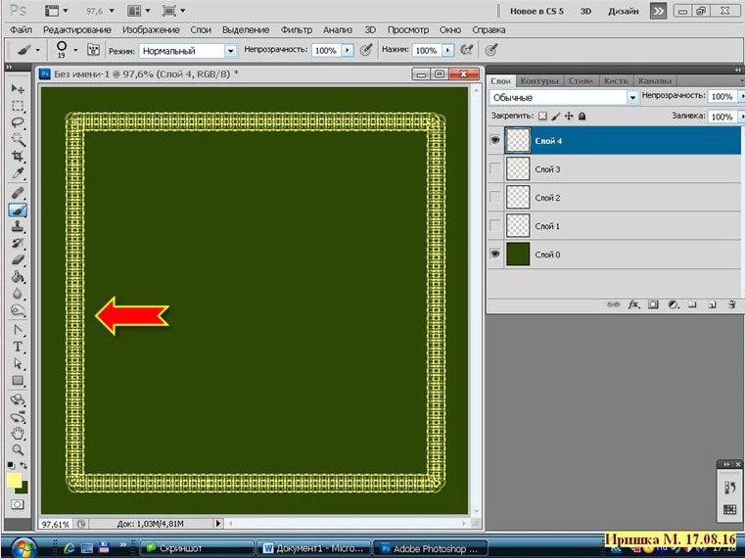Click the lock-all padlock icon
Screen dimensions: 745x560
coord(582,117)
